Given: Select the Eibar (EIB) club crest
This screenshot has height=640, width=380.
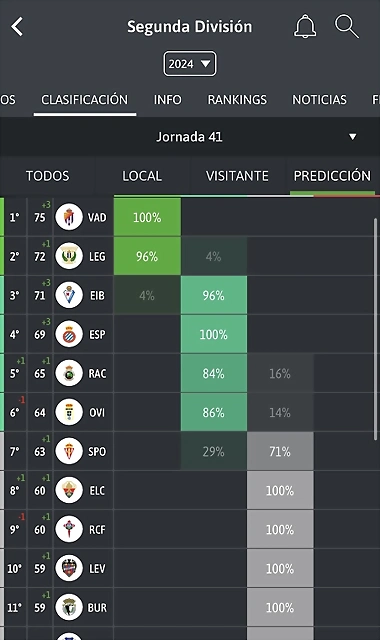Looking at the screenshot, I should coord(69,295).
